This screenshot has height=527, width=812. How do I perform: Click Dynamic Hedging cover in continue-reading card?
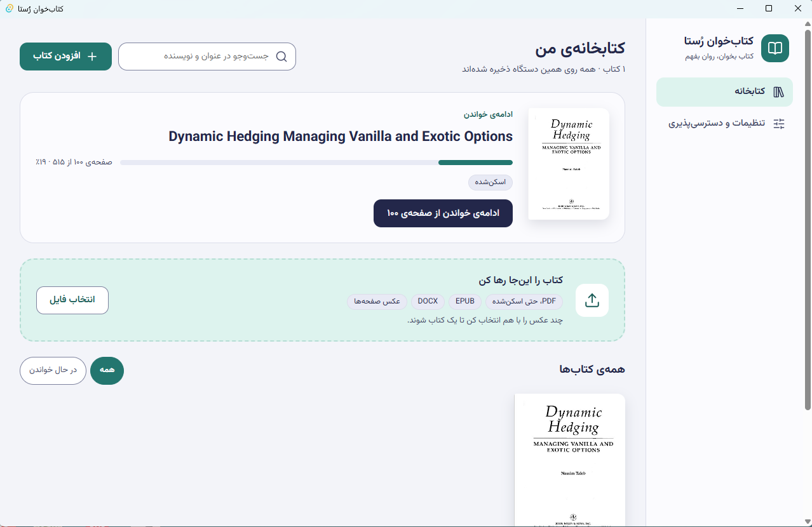pos(569,164)
